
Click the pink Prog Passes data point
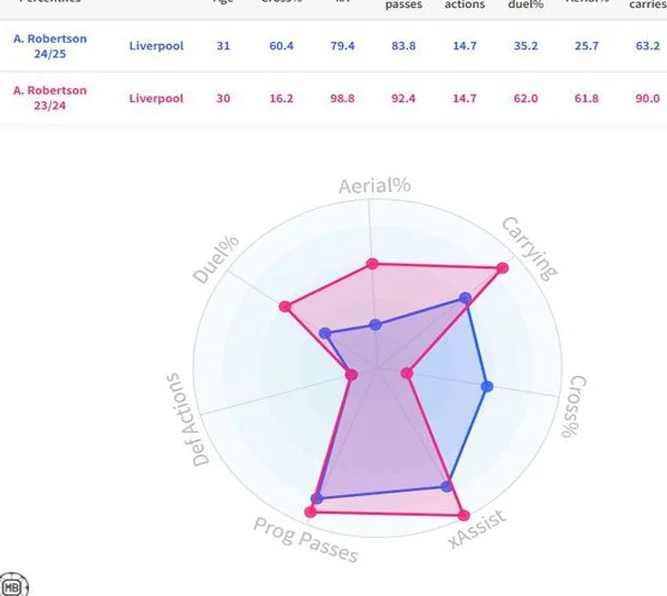[311, 511]
